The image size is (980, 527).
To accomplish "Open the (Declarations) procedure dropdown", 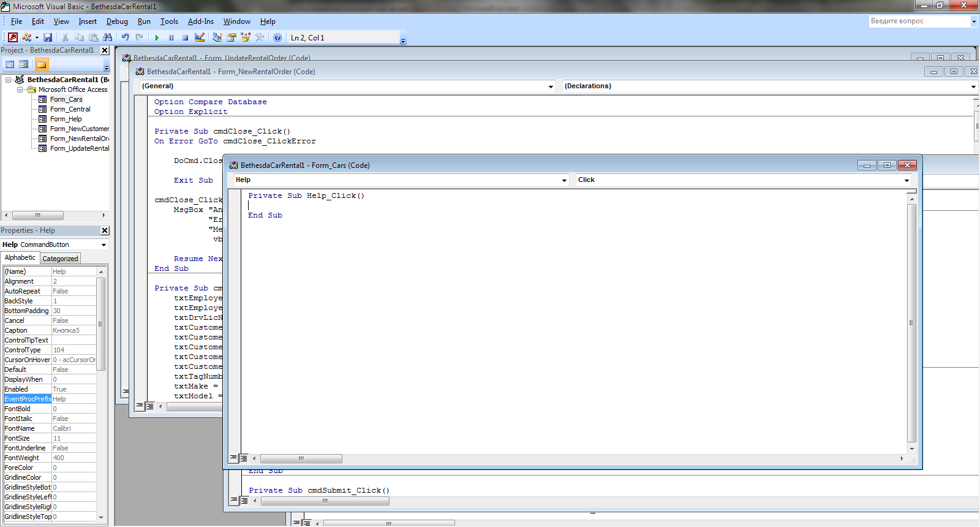I will coord(973,86).
